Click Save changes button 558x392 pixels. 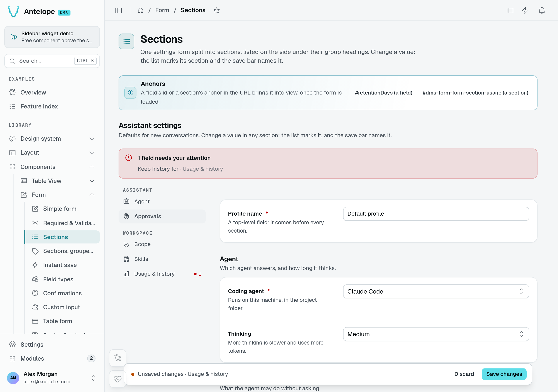504,374
